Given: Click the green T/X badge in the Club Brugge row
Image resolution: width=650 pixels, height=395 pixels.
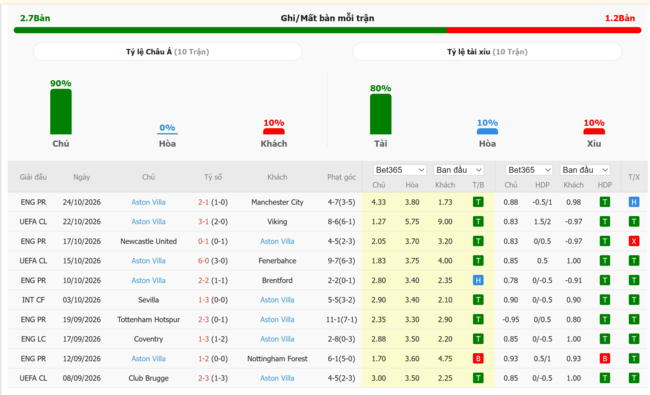Looking at the screenshot, I should pyautogui.click(x=633, y=378).
